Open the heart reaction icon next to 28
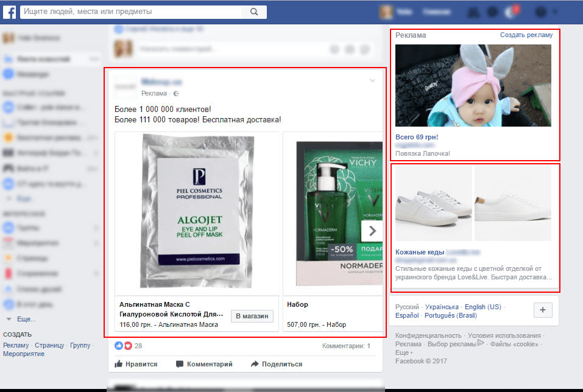This screenshot has width=583, height=392. click(128, 346)
